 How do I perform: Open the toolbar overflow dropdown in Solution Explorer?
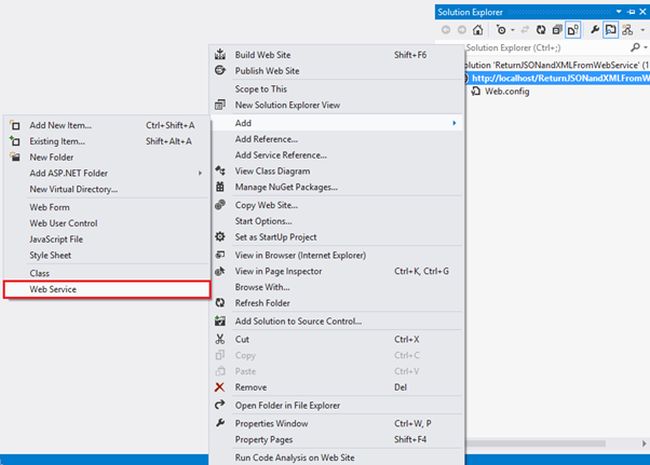click(x=643, y=30)
